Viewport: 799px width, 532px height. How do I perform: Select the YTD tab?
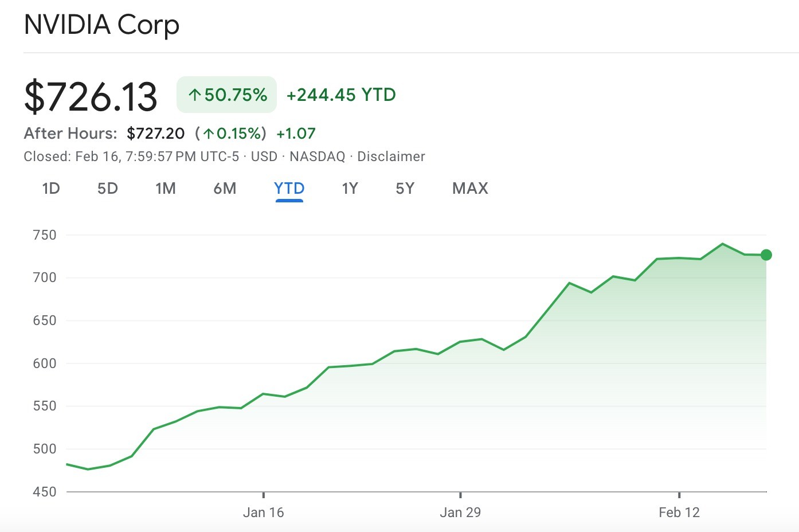click(289, 189)
